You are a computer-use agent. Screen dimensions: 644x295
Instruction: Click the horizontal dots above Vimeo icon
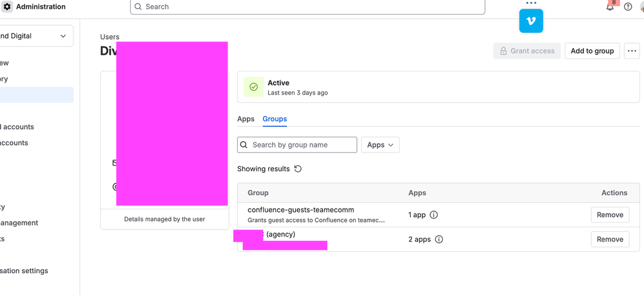[531, 3]
